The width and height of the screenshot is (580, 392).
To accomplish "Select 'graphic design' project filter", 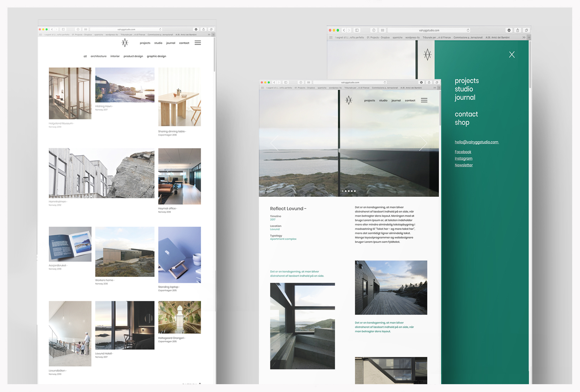I will click(156, 56).
